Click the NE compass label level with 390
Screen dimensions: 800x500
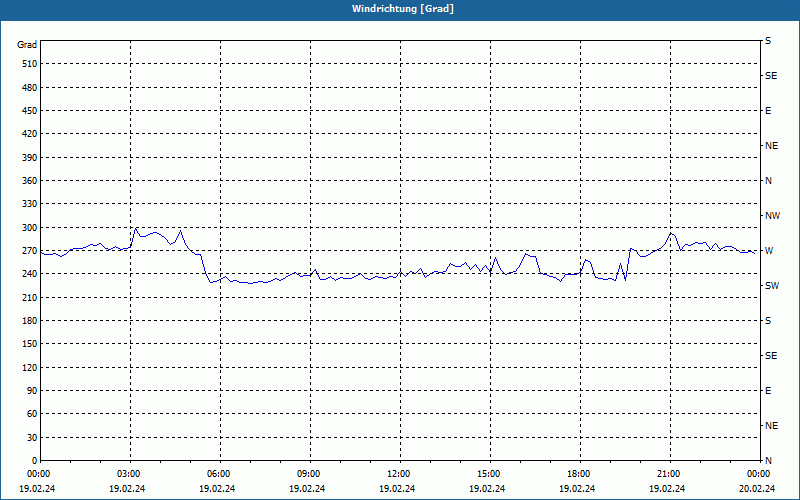click(x=771, y=146)
